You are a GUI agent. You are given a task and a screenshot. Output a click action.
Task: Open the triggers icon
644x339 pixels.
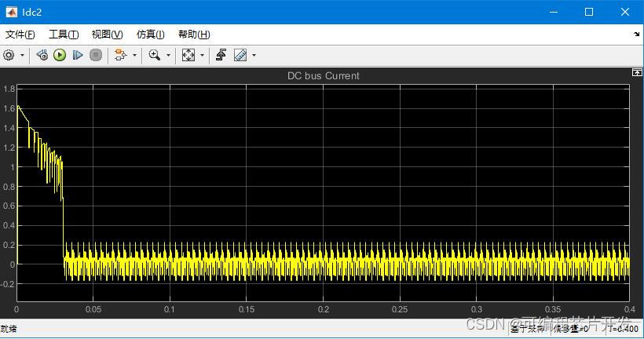coord(221,55)
